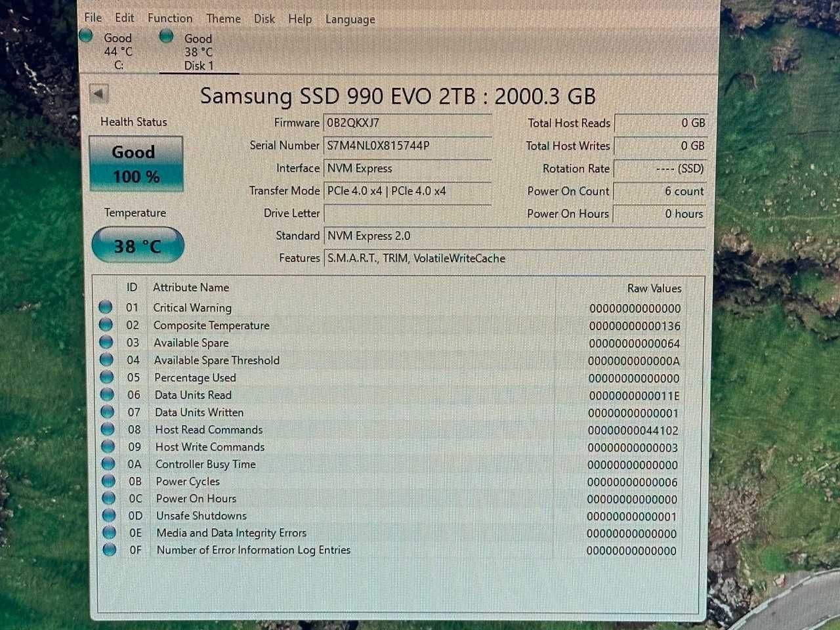Click the status orb for Composite Temperature
The image size is (840, 630).
106,324
